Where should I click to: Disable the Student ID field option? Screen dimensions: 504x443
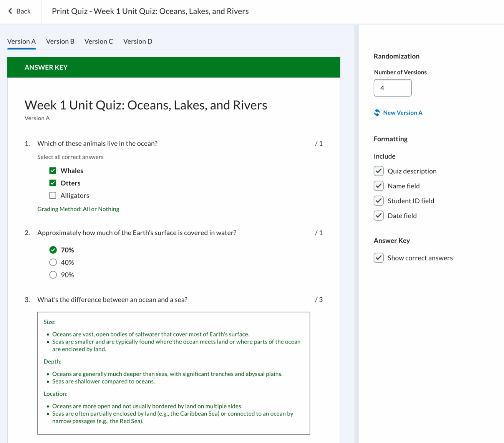pos(378,201)
